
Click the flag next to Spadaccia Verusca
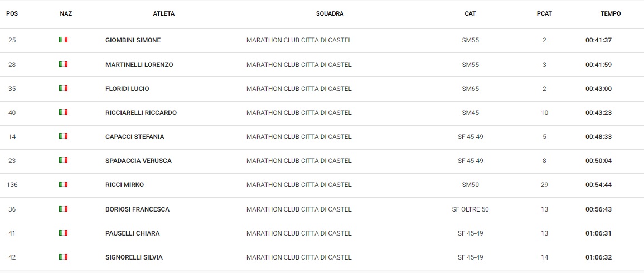63,160
